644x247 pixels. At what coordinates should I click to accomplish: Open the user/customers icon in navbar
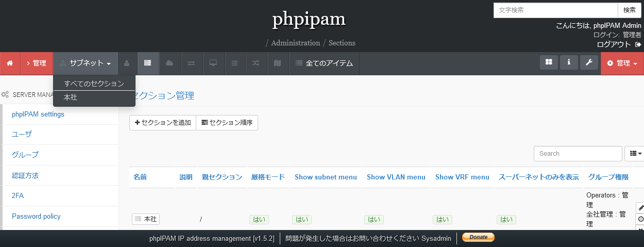[x=127, y=63]
